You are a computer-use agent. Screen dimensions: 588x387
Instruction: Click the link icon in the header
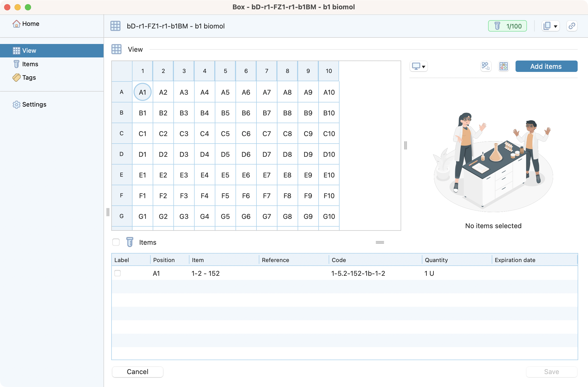572,26
